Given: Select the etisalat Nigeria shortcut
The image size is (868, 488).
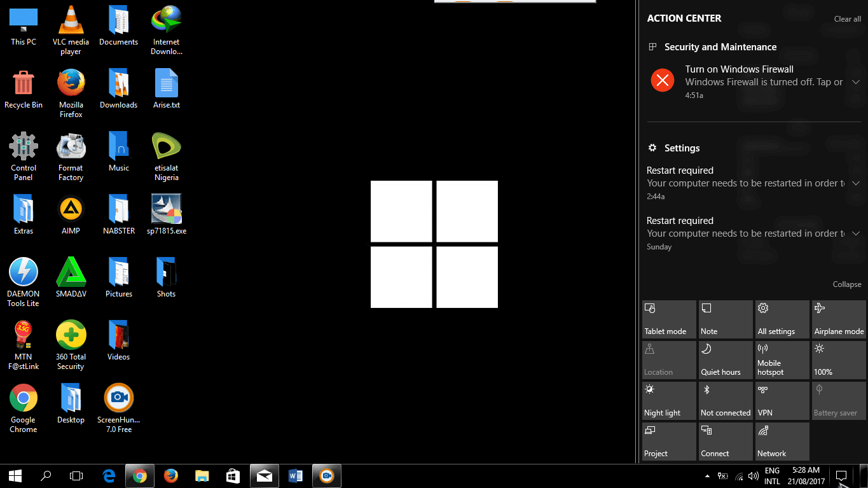Looking at the screenshot, I should pyautogui.click(x=166, y=157).
